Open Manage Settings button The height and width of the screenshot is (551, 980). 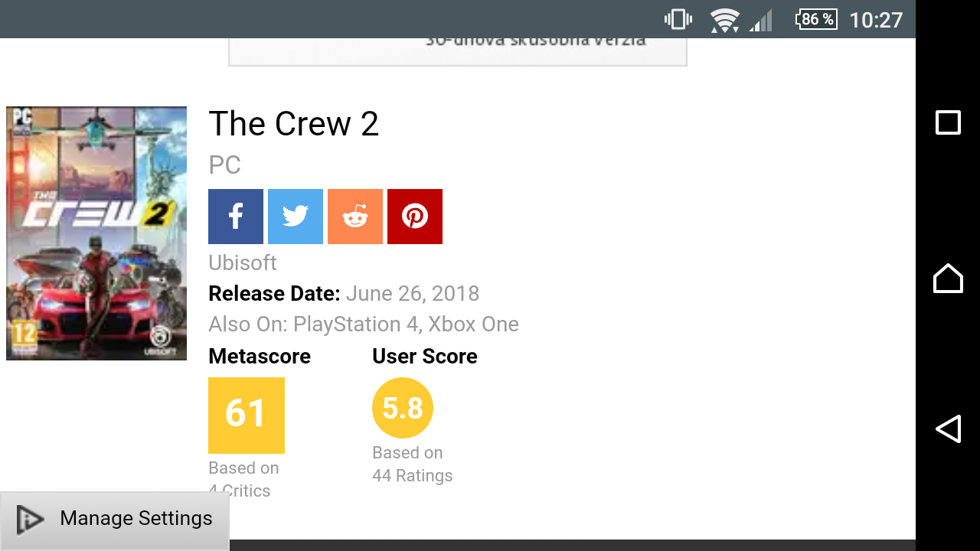click(x=115, y=520)
